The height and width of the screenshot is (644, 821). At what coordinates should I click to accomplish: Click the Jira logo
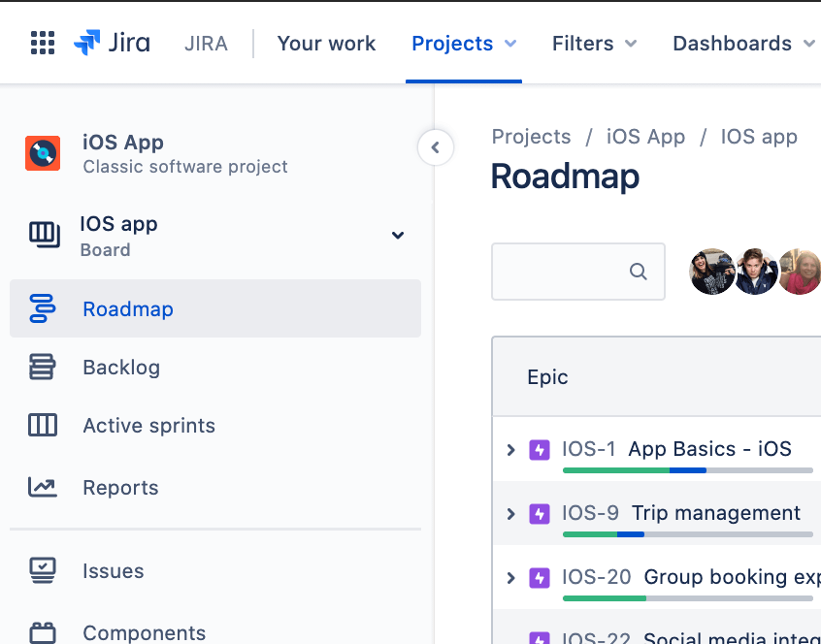112,43
